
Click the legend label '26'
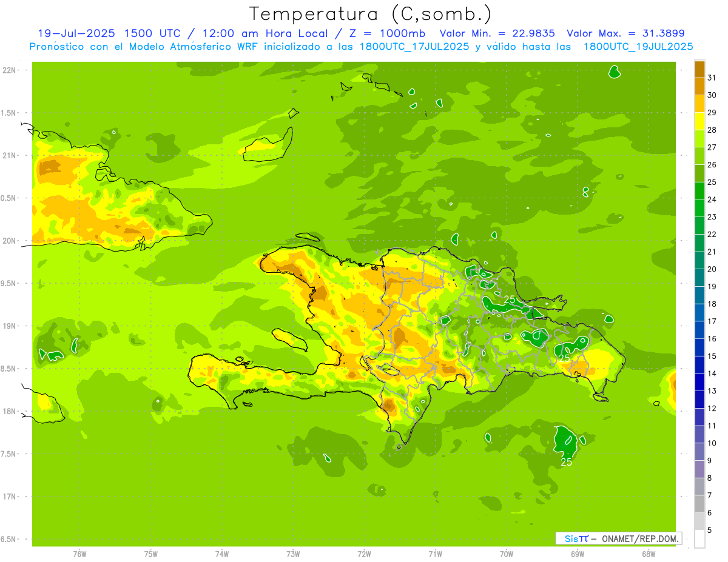(x=712, y=165)
